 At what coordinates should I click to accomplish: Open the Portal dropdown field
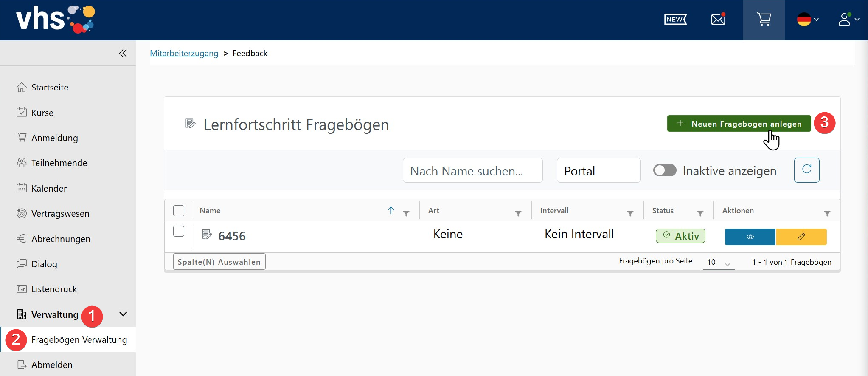[598, 170]
